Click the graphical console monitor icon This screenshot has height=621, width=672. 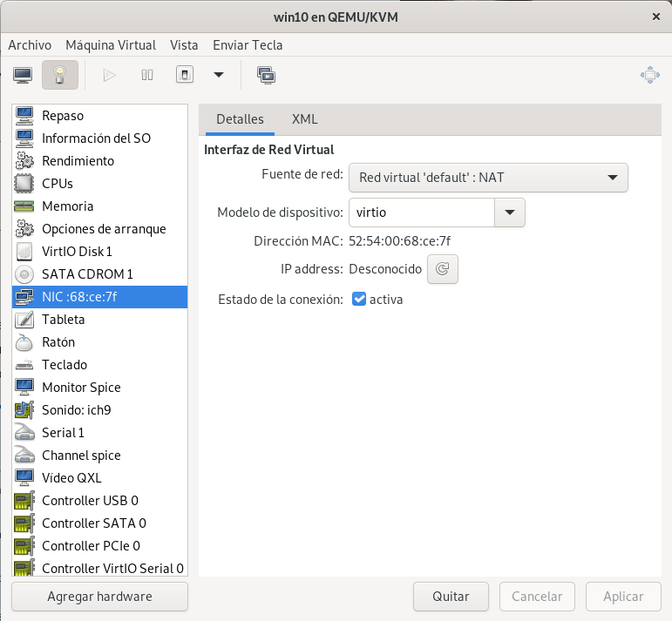point(24,75)
